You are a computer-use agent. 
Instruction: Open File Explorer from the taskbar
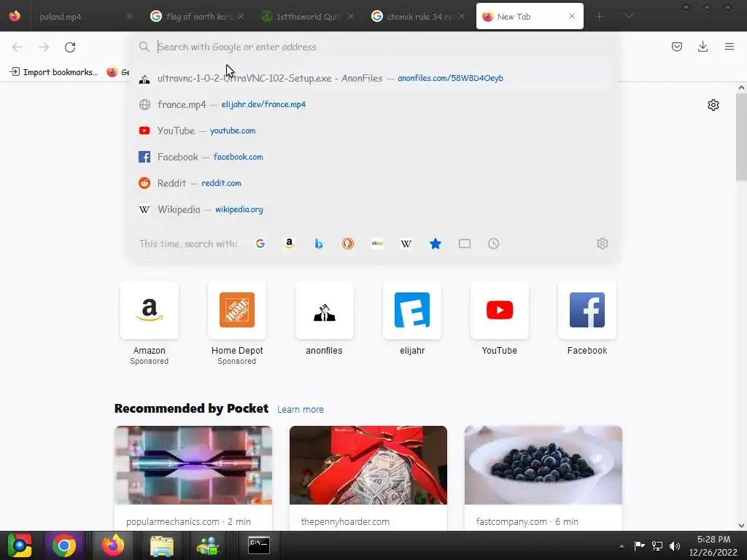click(x=162, y=545)
